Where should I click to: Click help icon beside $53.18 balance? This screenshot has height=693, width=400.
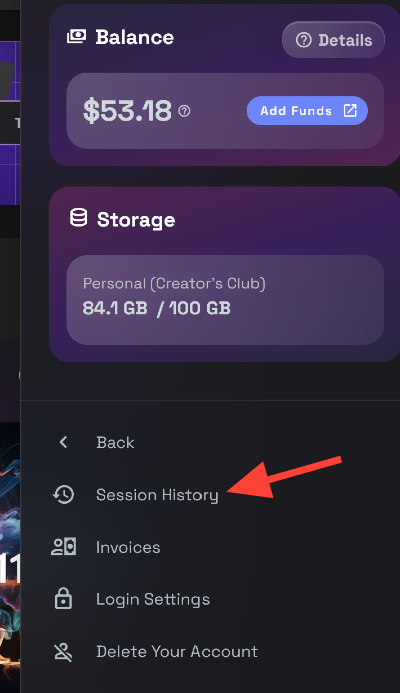tap(184, 111)
